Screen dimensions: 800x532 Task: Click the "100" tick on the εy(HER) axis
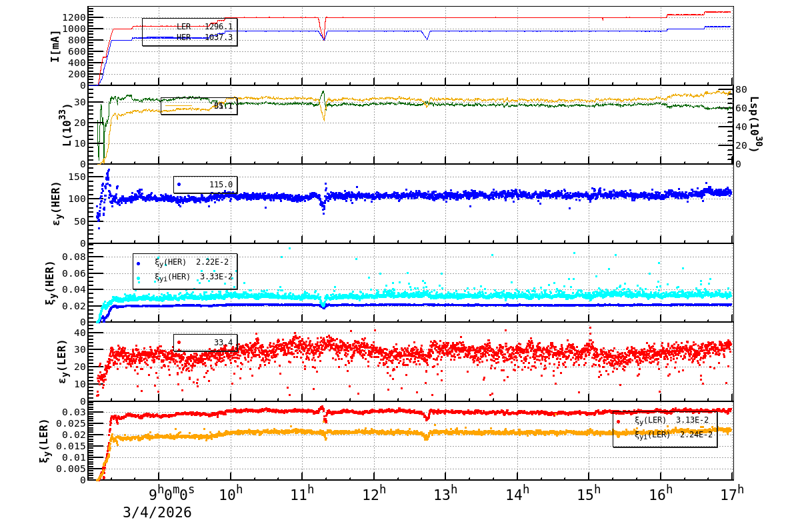coord(77,199)
